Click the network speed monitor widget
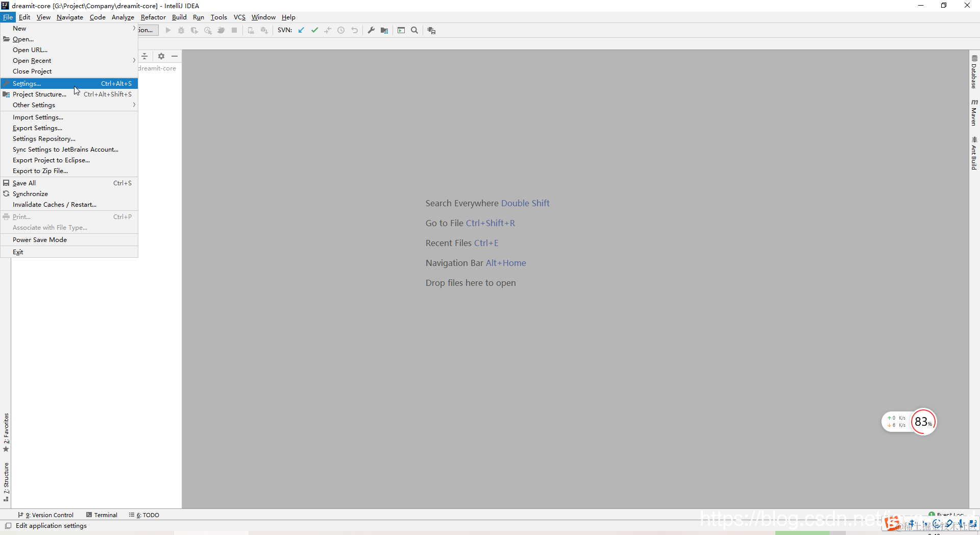Screen dimensions: 980x535 coord(896,422)
